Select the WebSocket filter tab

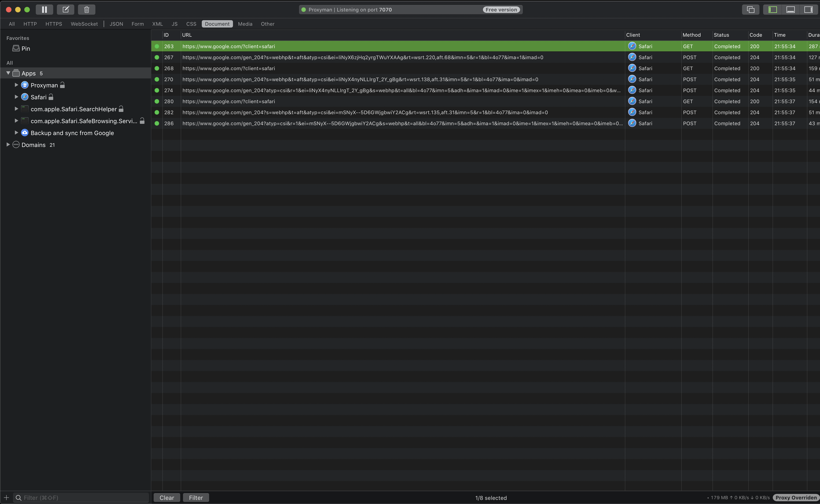(84, 24)
